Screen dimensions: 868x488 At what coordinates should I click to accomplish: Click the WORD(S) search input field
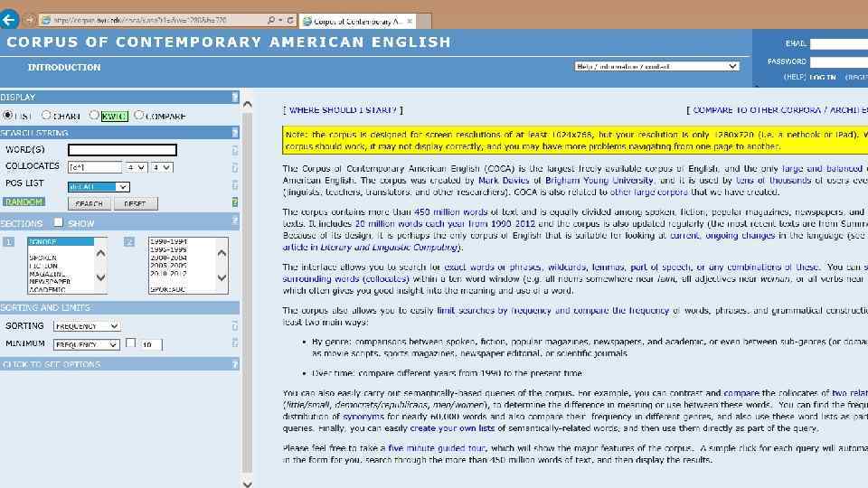tap(122, 150)
